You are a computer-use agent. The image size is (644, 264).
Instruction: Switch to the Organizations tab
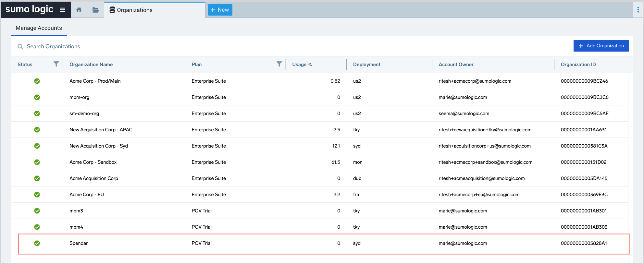tap(134, 10)
